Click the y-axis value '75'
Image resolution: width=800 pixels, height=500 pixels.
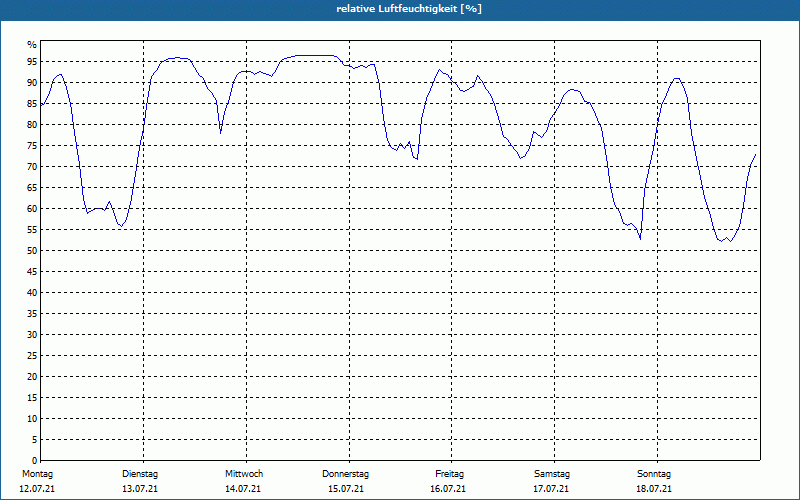click(32, 145)
